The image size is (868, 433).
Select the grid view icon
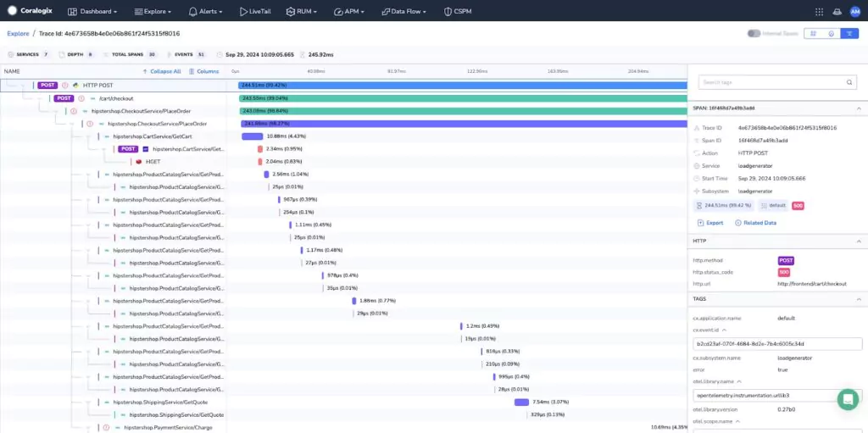tap(813, 33)
